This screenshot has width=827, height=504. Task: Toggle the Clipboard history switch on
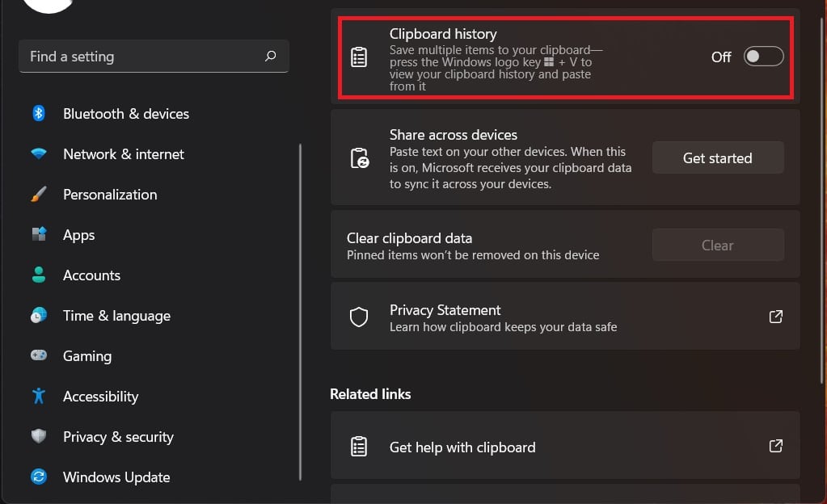[763, 57]
